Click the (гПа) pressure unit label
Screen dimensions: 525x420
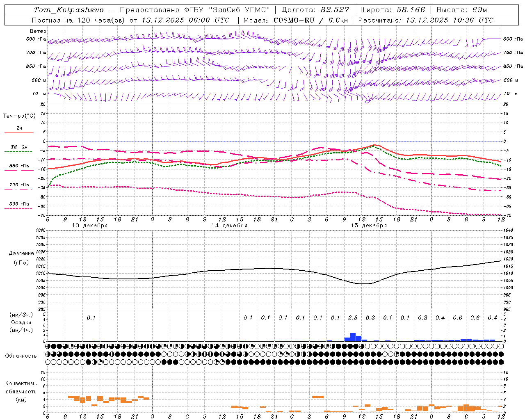coord(21,263)
